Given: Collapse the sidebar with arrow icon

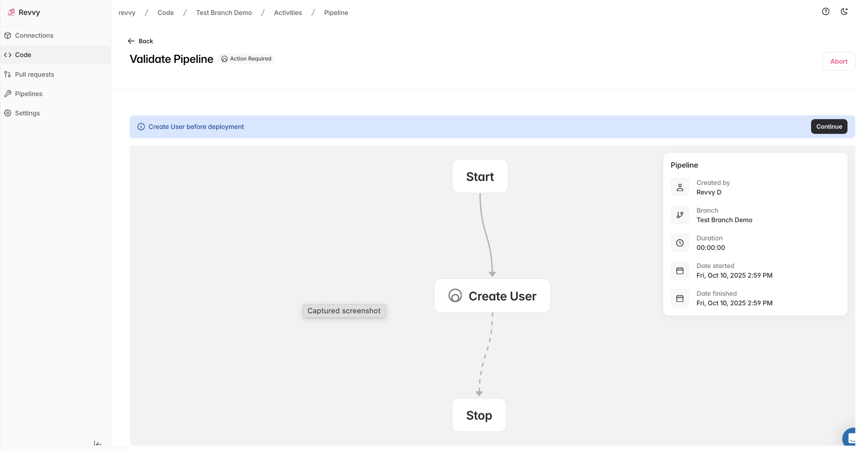Looking at the screenshot, I should tap(98, 444).
